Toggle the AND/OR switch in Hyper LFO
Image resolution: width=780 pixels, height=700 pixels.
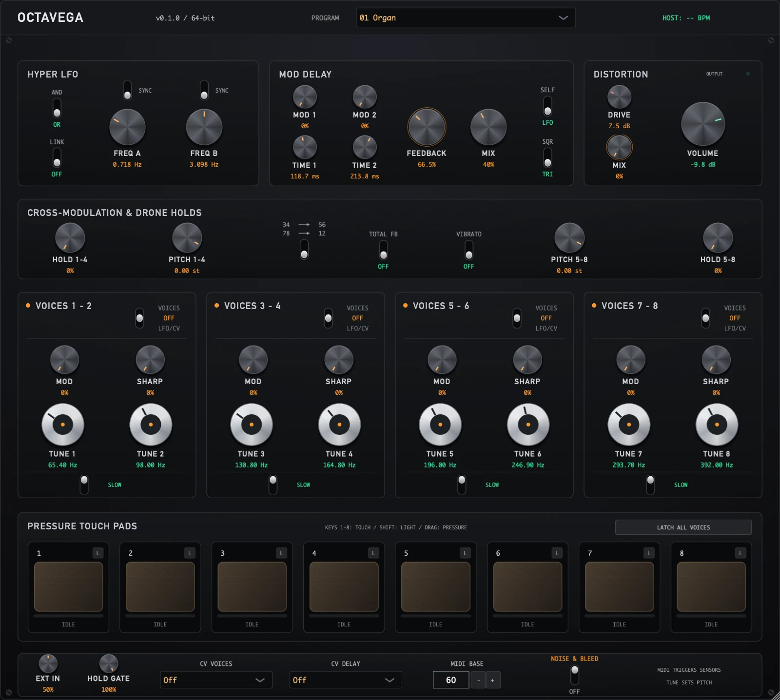(x=57, y=108)
